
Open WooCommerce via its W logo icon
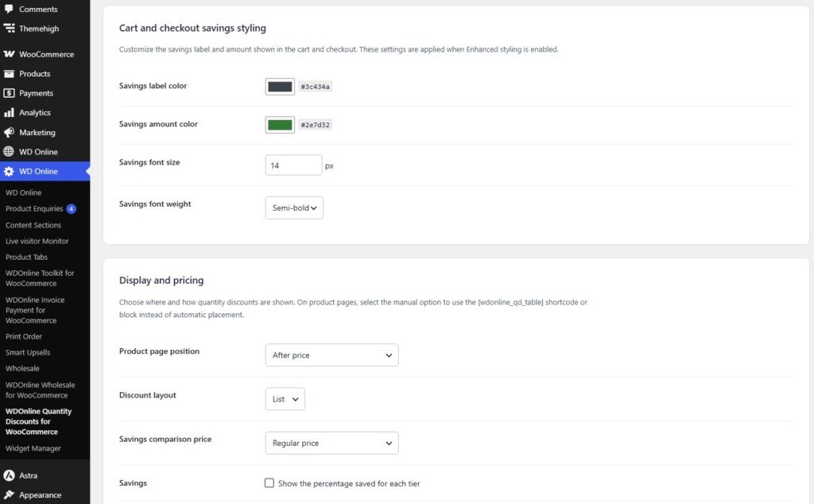tap(9, 54)
